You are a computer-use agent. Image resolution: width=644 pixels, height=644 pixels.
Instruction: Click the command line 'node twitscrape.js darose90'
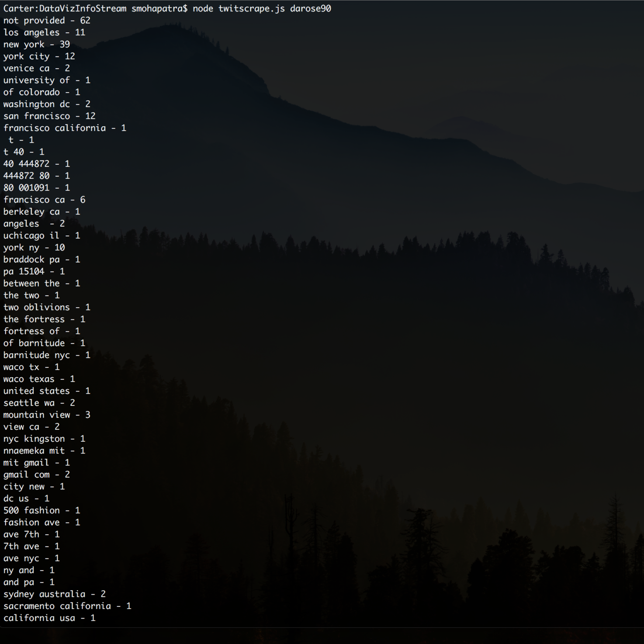tap(262, 9)
